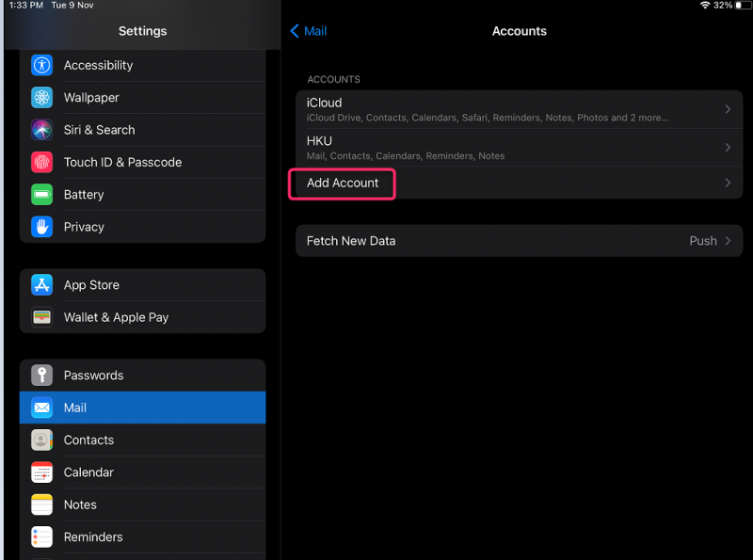Tap the Privacy hand icon
Image resolution: width=753 pixels, height=560 pixels.
(x=41, y=227)
